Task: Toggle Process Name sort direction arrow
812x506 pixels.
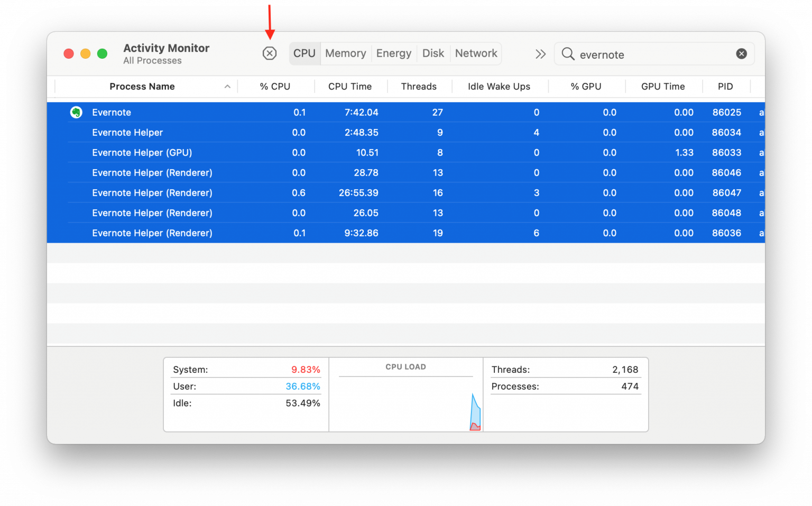Action: click(227, 87)
